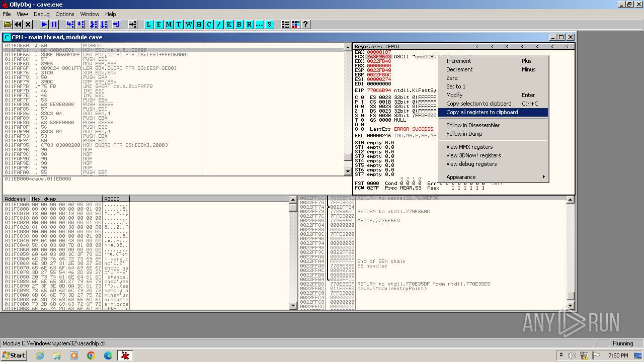Viewport: 644px width, 362px height.
Task: Close the debugged program via X toolbar icon
Action: [x=28, y=24]
